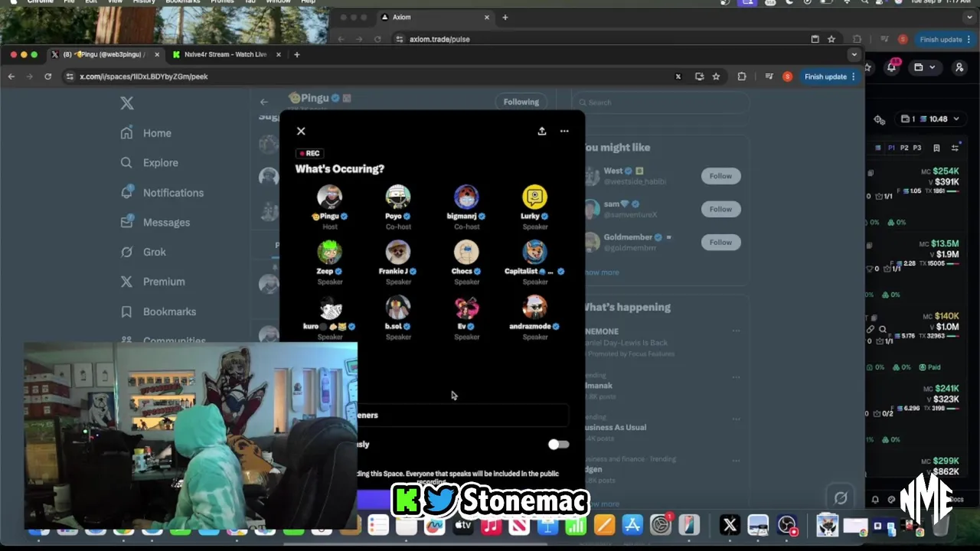The image size is (980, 551).
Task: Select speaker Capitalist's avatar
Action: click(535, 252)
